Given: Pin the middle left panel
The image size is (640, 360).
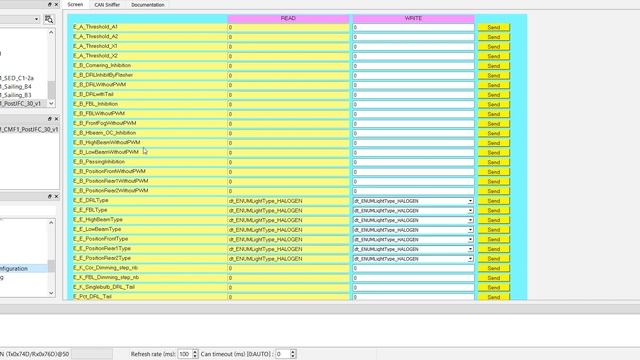Looking at the screenshot, I should (50, 119).
